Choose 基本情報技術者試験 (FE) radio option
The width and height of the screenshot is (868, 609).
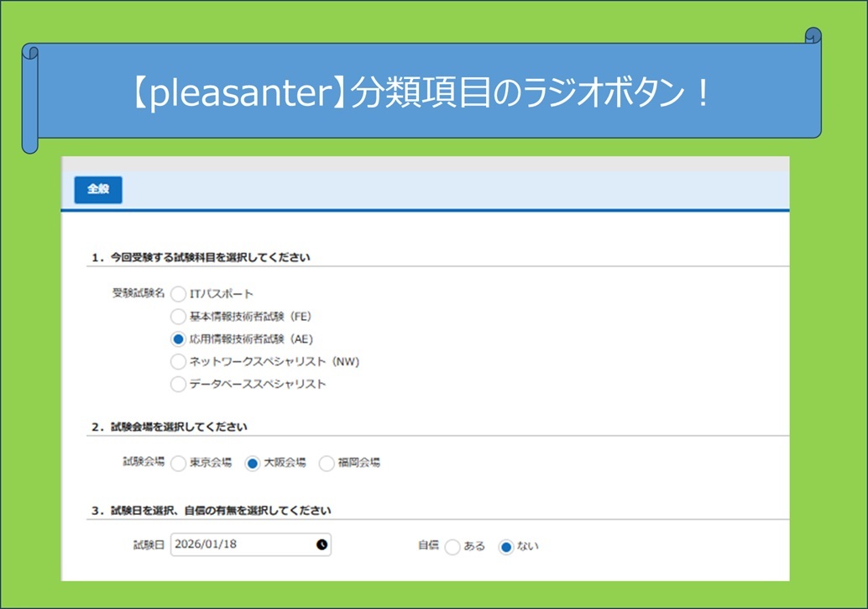pos(178,317)
